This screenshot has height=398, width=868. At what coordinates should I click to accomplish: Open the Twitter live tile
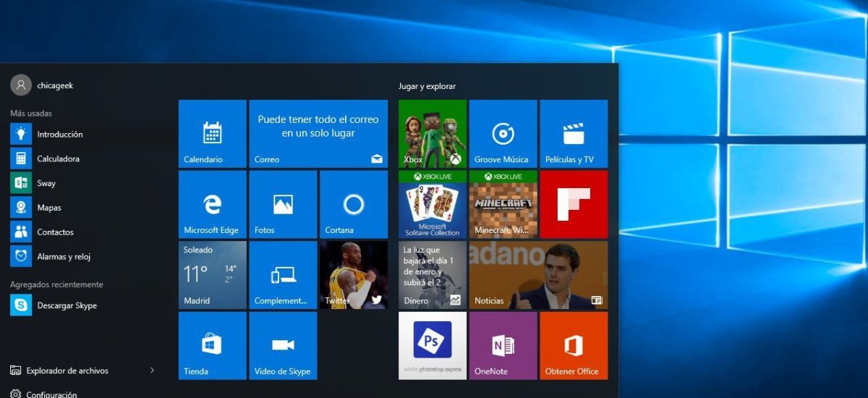pos(354,275)
